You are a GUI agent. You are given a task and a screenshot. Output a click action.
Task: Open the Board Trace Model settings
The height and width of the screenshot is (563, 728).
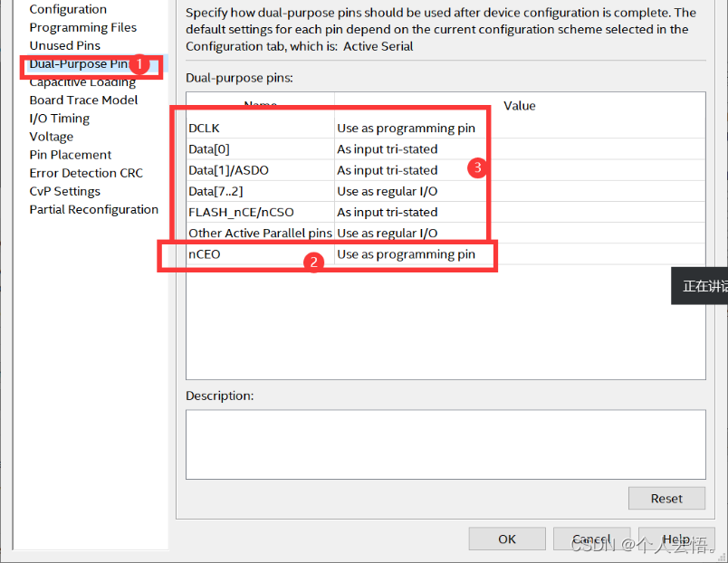pos(83,100)
